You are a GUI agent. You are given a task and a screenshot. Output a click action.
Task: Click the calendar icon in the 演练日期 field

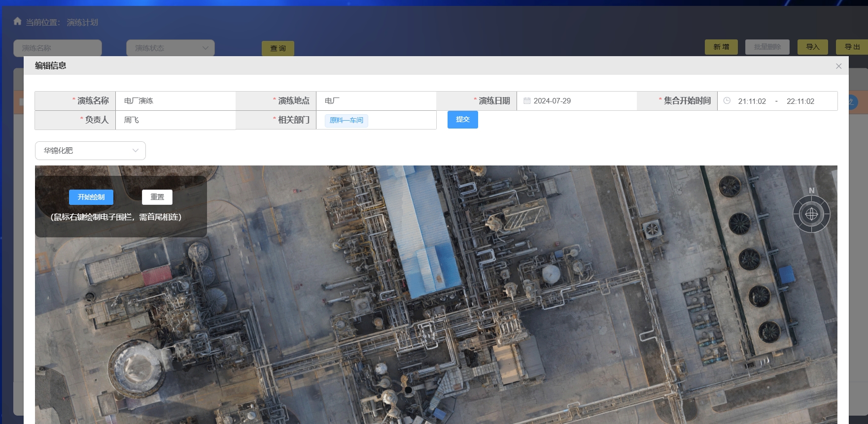(527, 101)
